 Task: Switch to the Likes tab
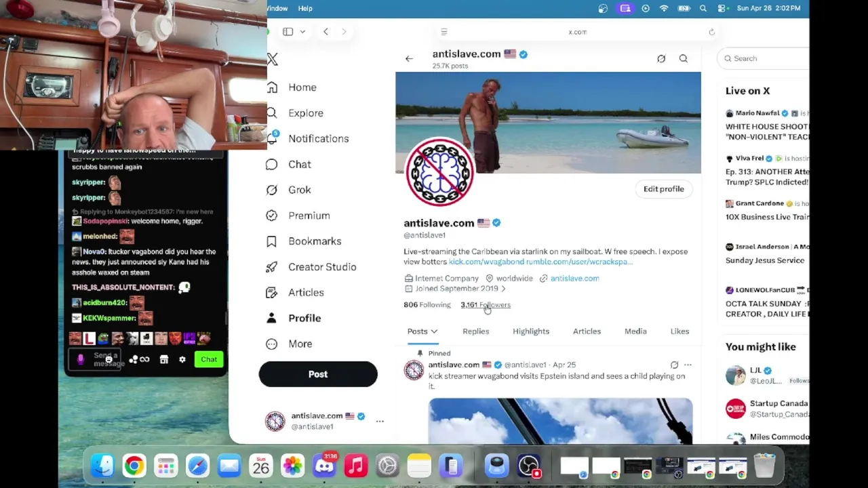(679, 331)
